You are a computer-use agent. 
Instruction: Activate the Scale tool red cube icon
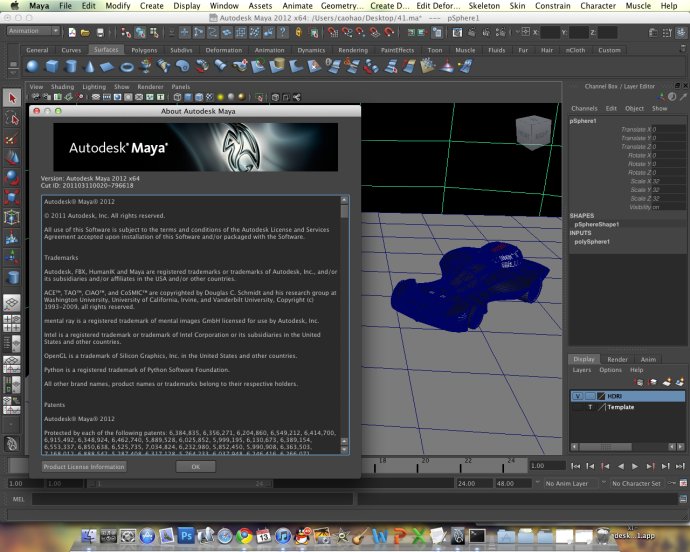pos(12,197)
